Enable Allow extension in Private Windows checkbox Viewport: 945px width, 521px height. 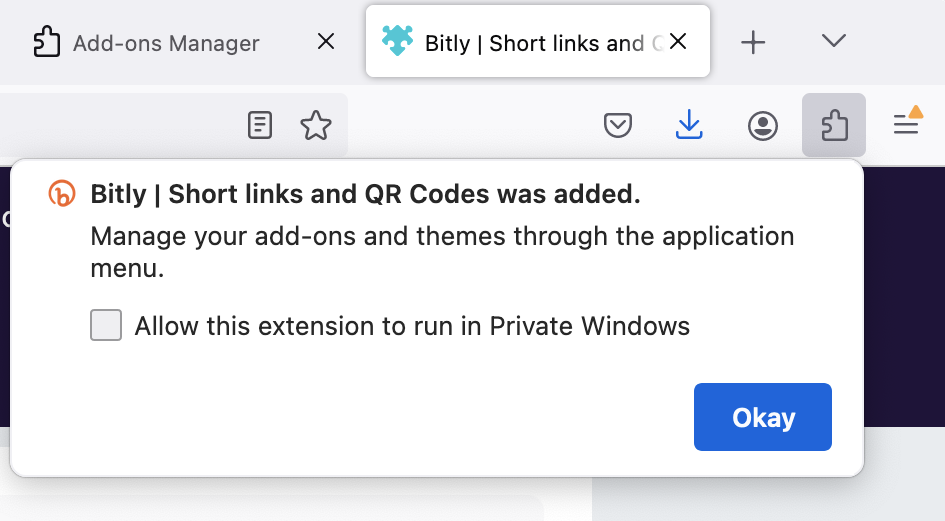pos(106,325)
